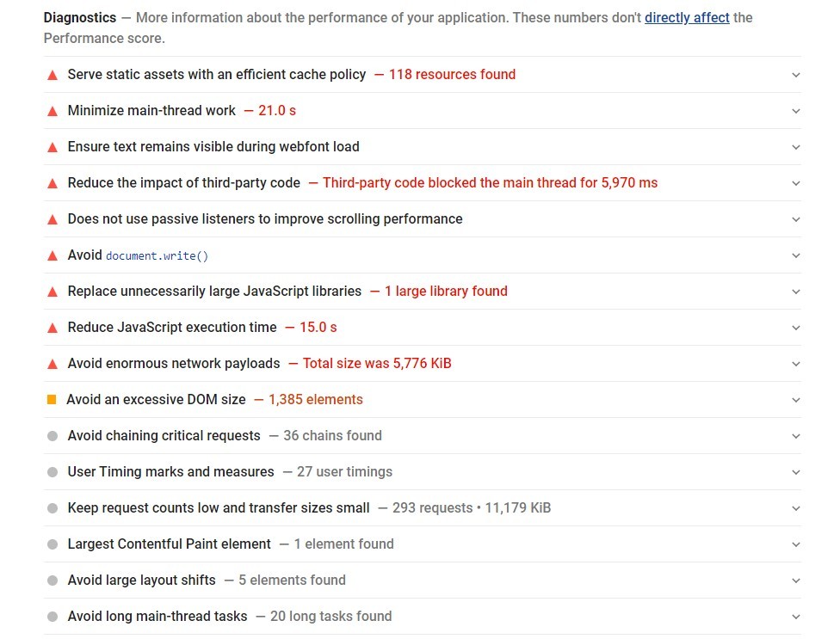This screenshot has height=639, width=840.
Task: Click the document.write() code text
Action: [157, 255]
